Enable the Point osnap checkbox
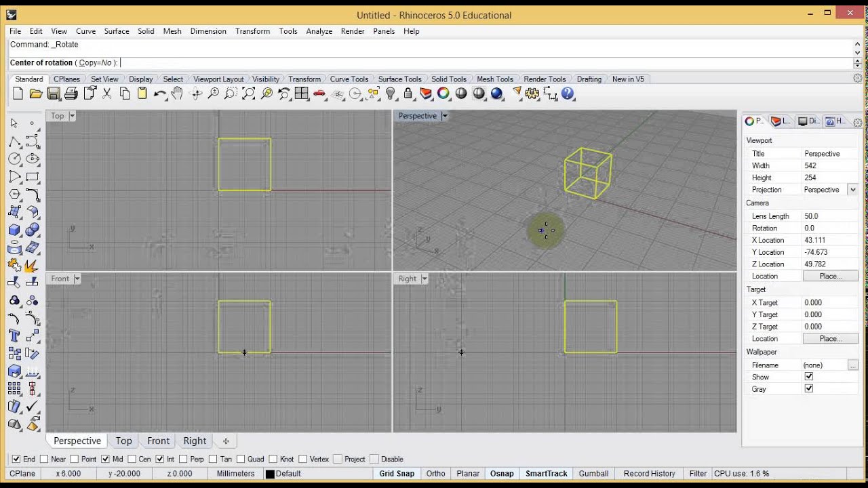Image resolution: width=868 pixels, height=488 pixels. click(x=75, y=459)
